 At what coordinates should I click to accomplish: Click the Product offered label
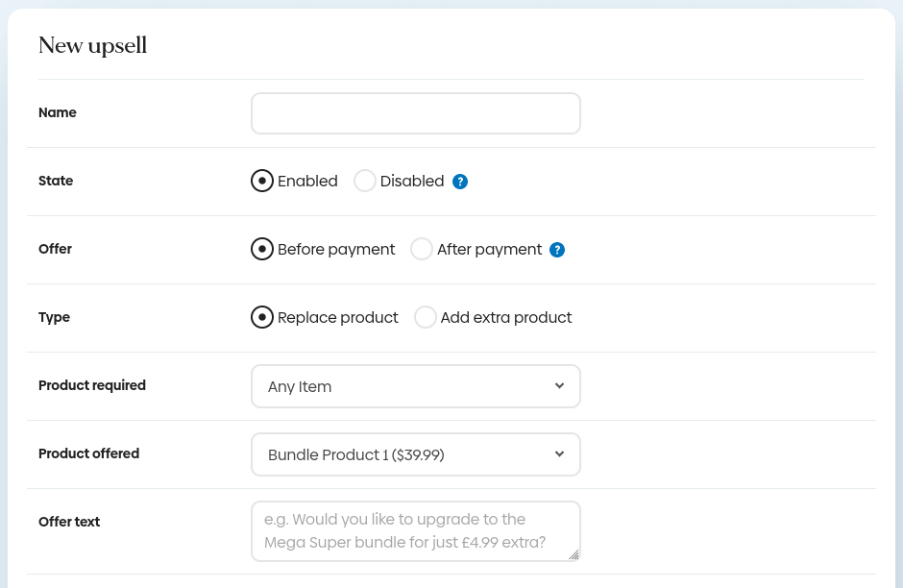[88, 453]
